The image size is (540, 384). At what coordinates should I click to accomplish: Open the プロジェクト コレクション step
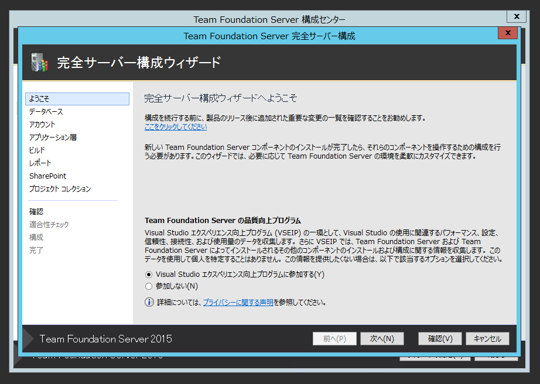pos(60,189)
